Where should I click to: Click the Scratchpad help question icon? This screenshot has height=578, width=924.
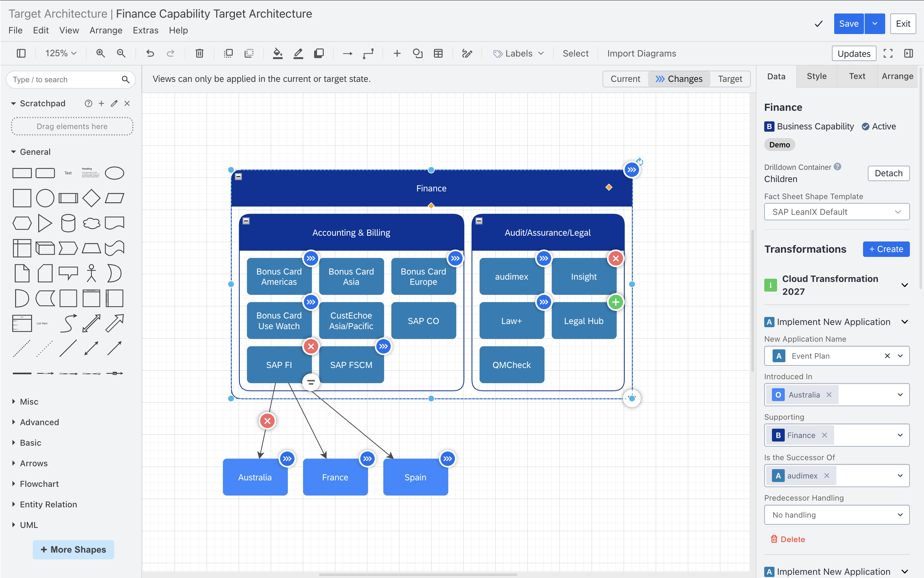pos(89,103)
